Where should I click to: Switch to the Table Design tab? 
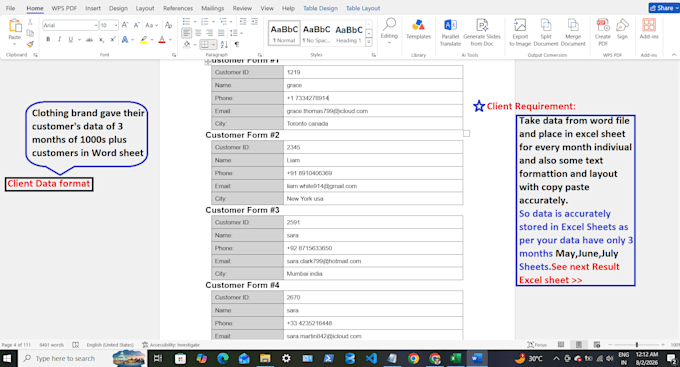[320, 8]
